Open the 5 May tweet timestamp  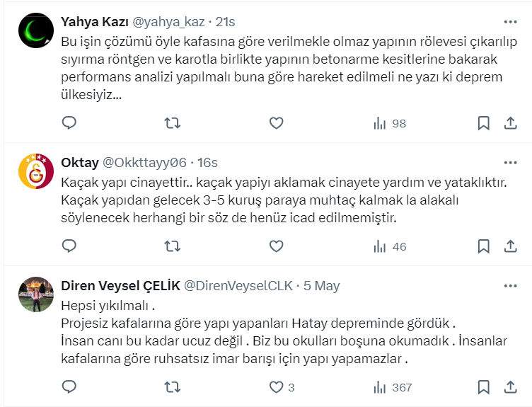pyautogui.click(x=322, y=286)
